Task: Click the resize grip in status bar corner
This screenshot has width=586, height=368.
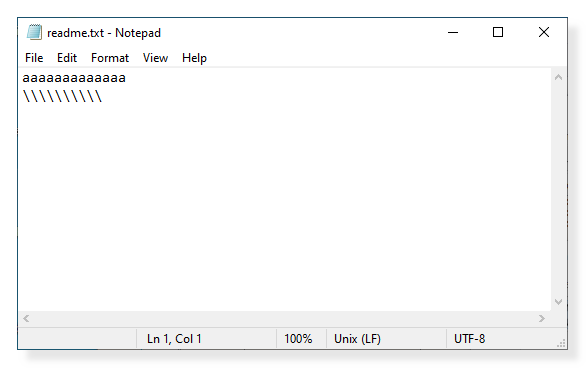Action: click(x=561, y=344)
